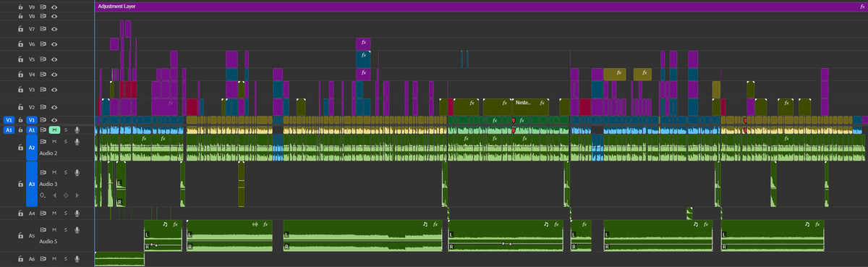
Task: Toggle lock on video track V3
Action: tap(20, 90)
